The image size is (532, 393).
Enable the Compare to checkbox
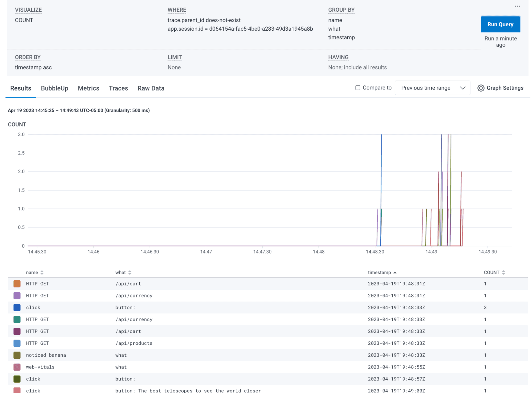coord(357,88)
